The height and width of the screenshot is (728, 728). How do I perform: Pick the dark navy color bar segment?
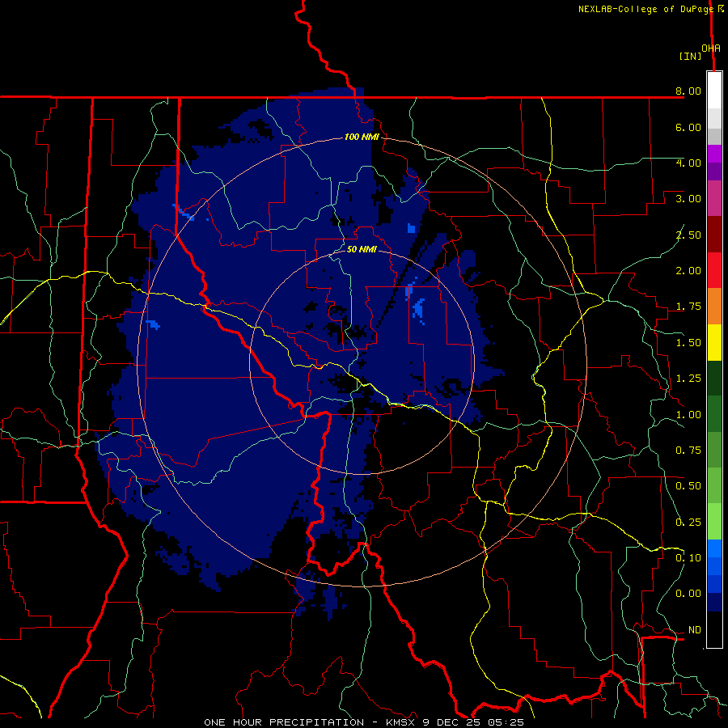(714, 602)
